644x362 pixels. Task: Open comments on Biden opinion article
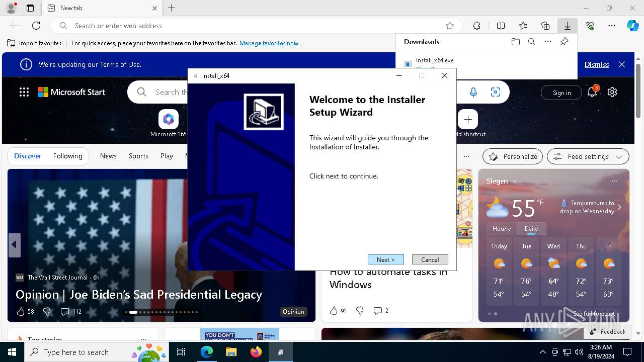pyautogui.click(x=70, y=312)
